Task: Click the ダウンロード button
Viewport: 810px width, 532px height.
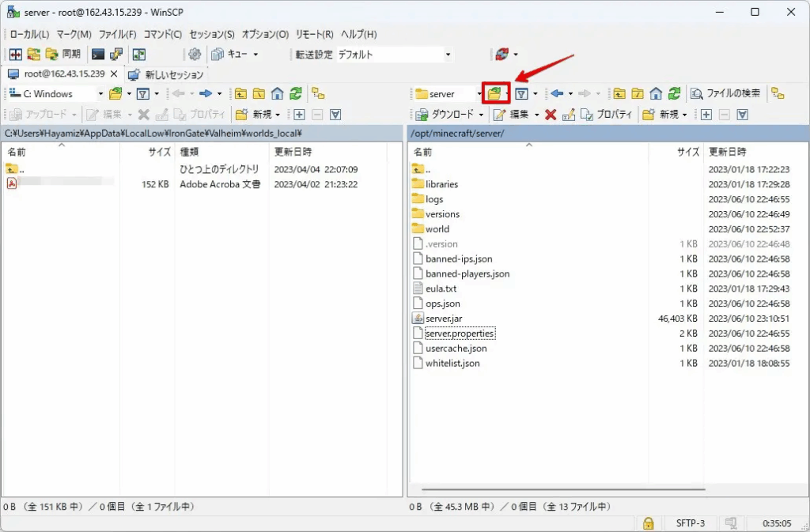Action: 447,115
